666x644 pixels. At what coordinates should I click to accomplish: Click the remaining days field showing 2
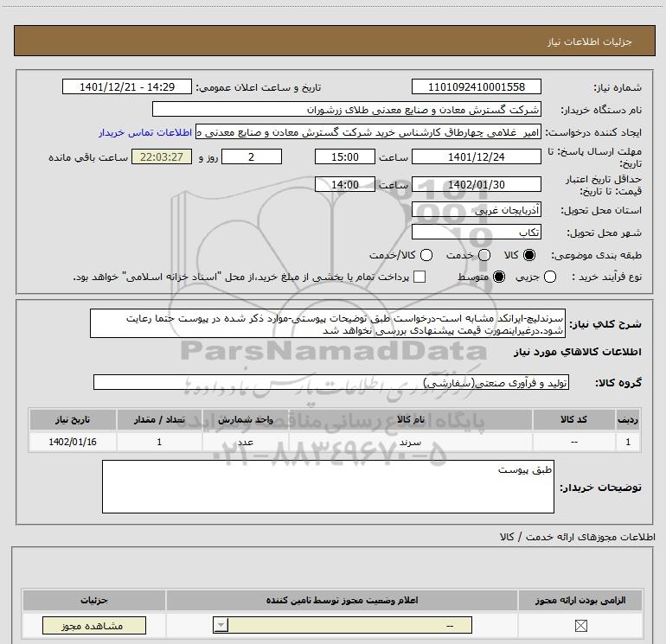coord(252,156)
